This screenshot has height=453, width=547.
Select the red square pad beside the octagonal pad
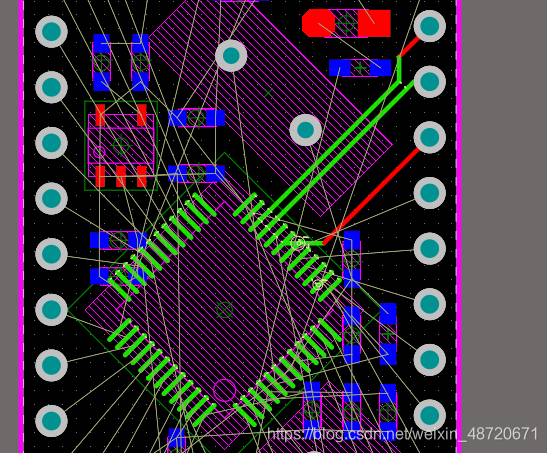click(374, 23)
